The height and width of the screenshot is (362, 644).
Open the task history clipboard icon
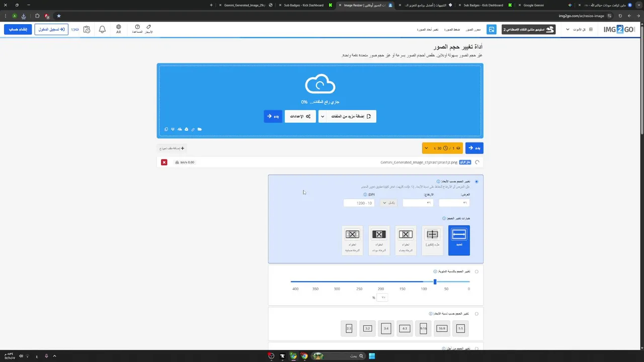pos(87,30)
